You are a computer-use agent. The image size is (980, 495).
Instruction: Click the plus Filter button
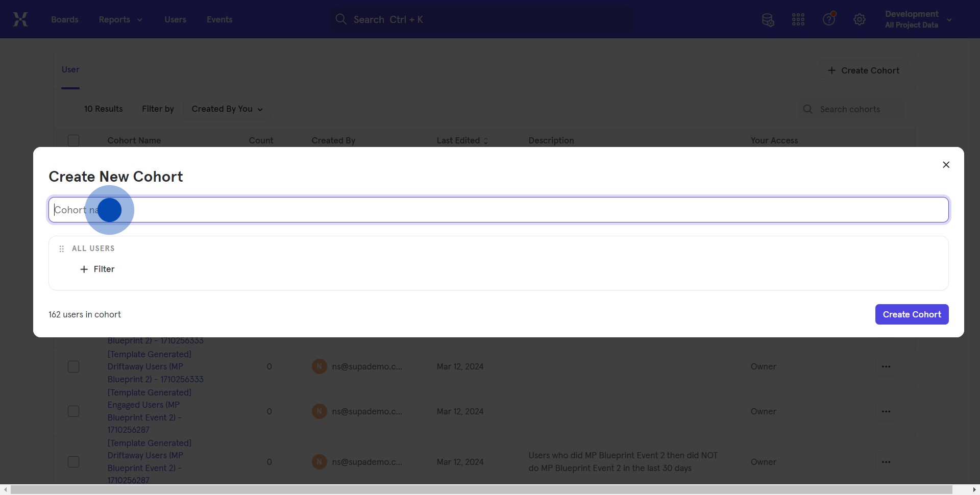click(x=97, y=269)
